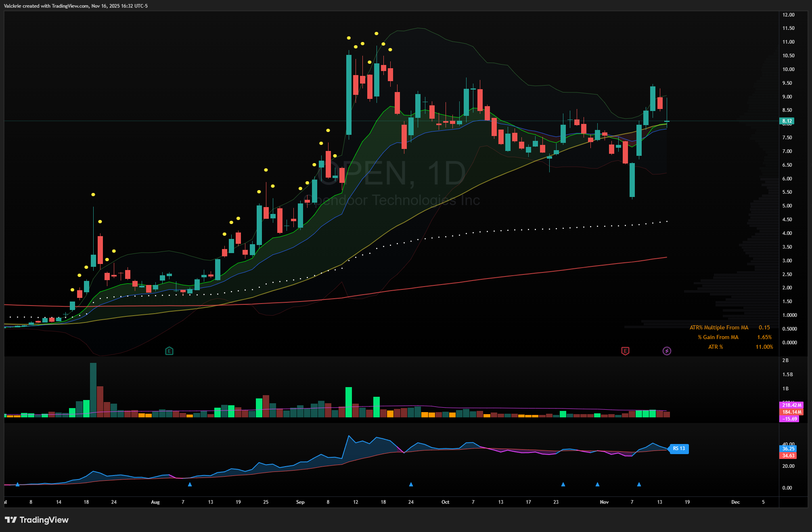
Task: Click the Oct label on the date axis
Action: 445,502
